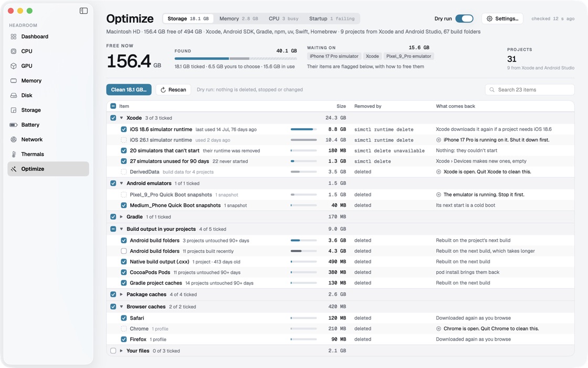The height and width of the screenshot is (368, 588).
Task: Click the 'What comes back' column header
Action: coord(455,106)
